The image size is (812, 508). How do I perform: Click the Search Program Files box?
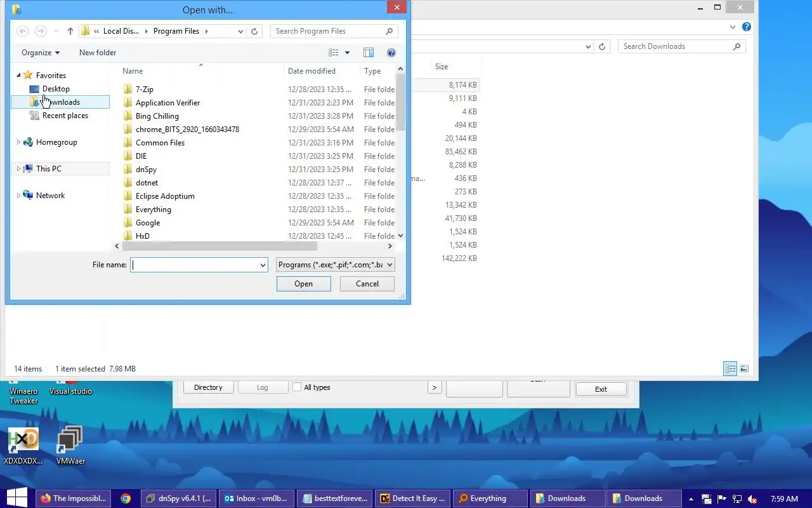pyautogui.click(x=334, y=31)
